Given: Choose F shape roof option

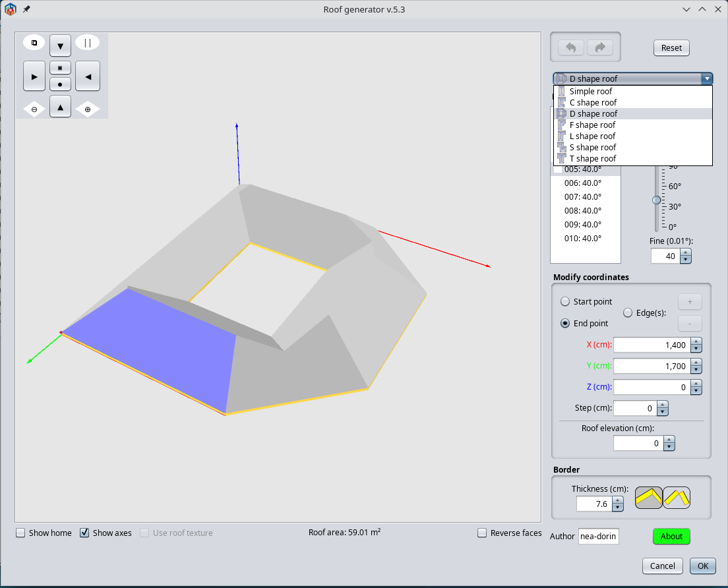Looking at the screenshot, I should (x=633, y=125).
